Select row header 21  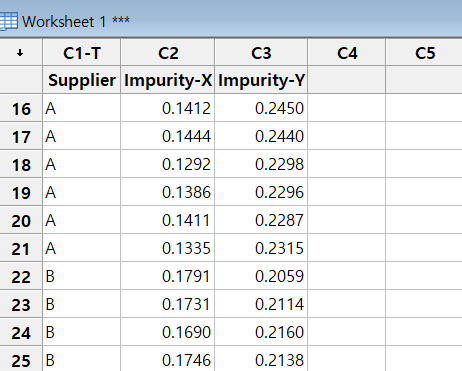click(21, 248)
